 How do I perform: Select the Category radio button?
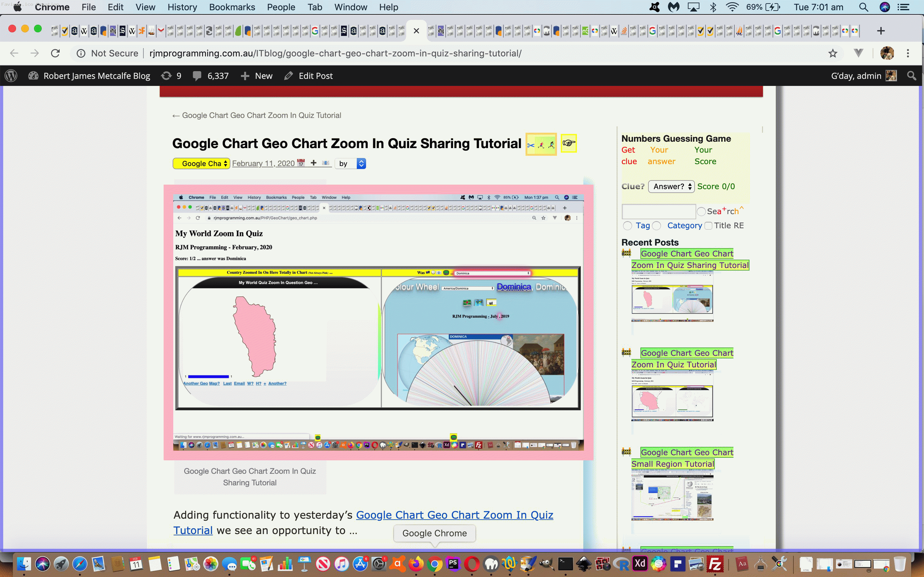657,226
